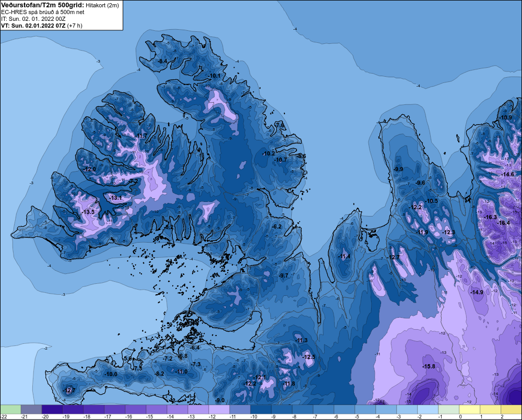Click the -13.5 temperature label
The width and height of the screenshot is (522, 420).
pyautogui.click(x=88, y=212)
